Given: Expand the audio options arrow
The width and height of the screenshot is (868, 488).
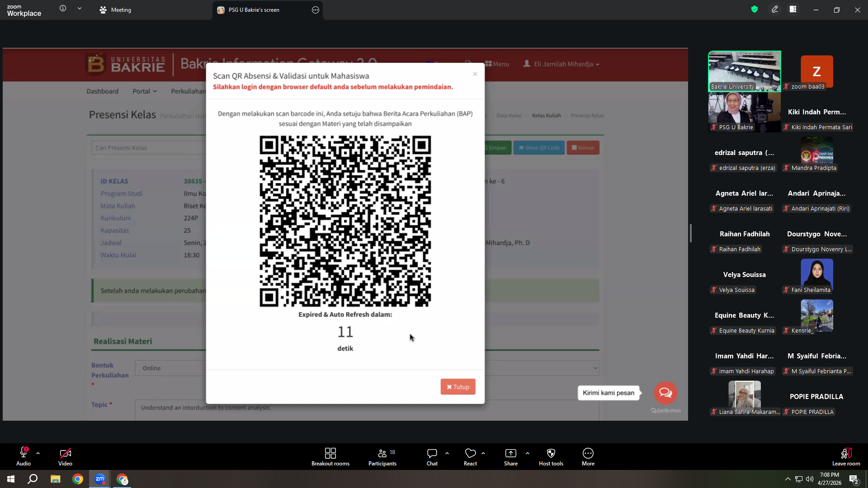Looking at the screenshot, I should point(38,453).
